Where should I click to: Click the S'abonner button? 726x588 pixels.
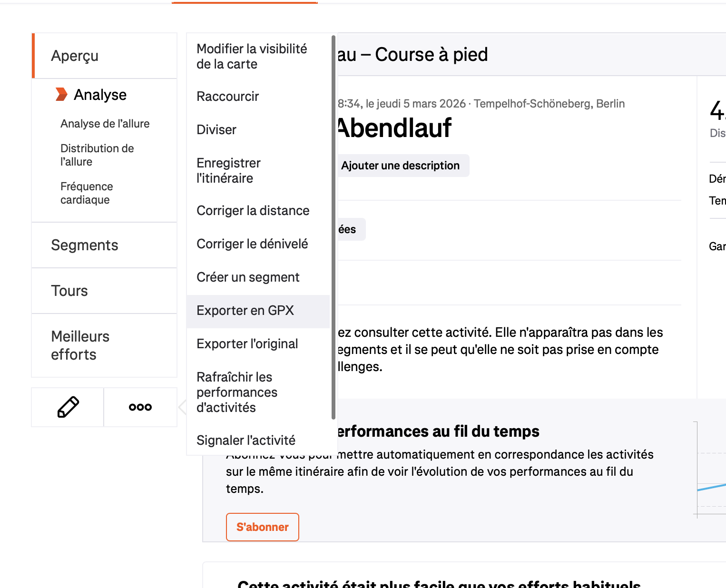(x=262, y=527)
